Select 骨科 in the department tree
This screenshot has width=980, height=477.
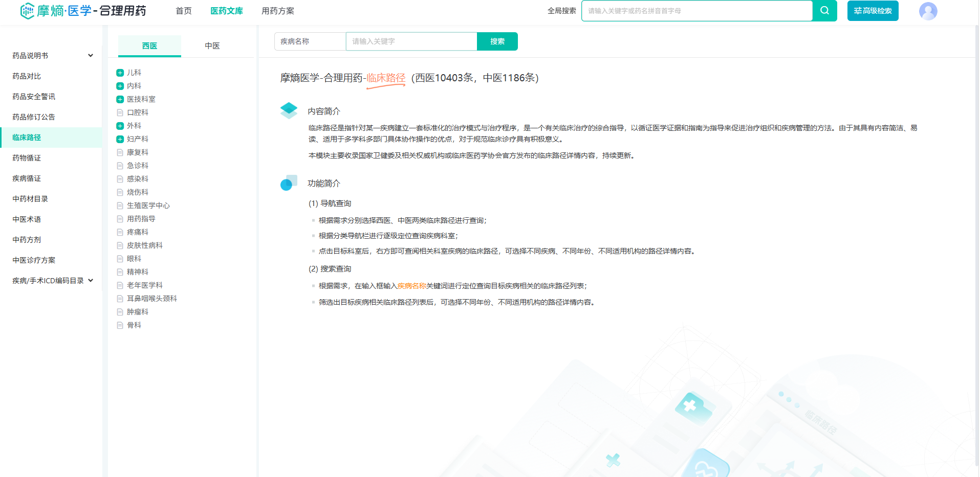(x=134, y=325)
